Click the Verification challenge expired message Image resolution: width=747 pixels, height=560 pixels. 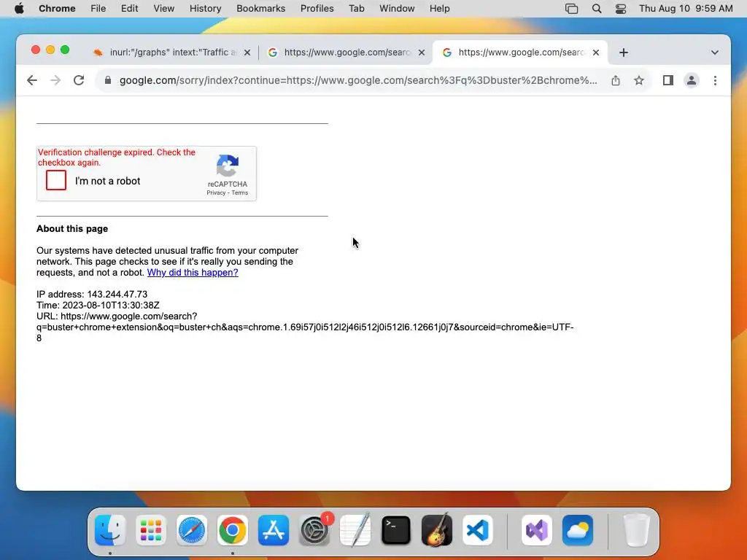click(117, 157)
